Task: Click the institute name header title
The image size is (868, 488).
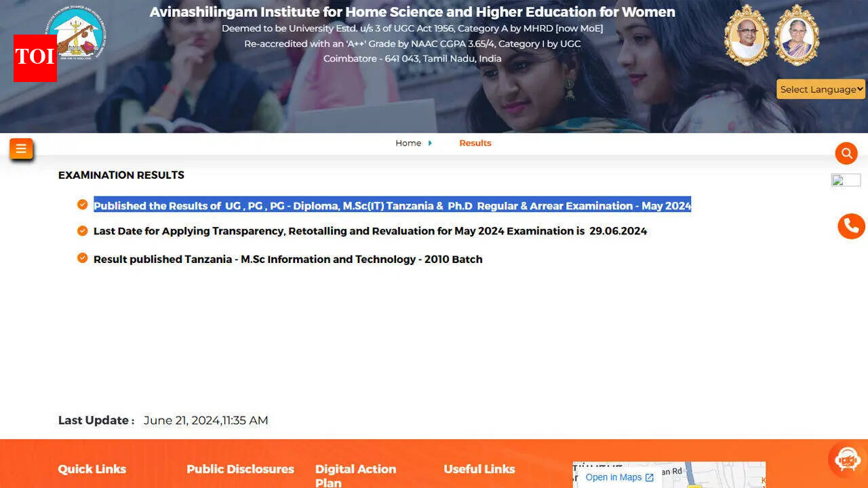Action: coord(412,12)
